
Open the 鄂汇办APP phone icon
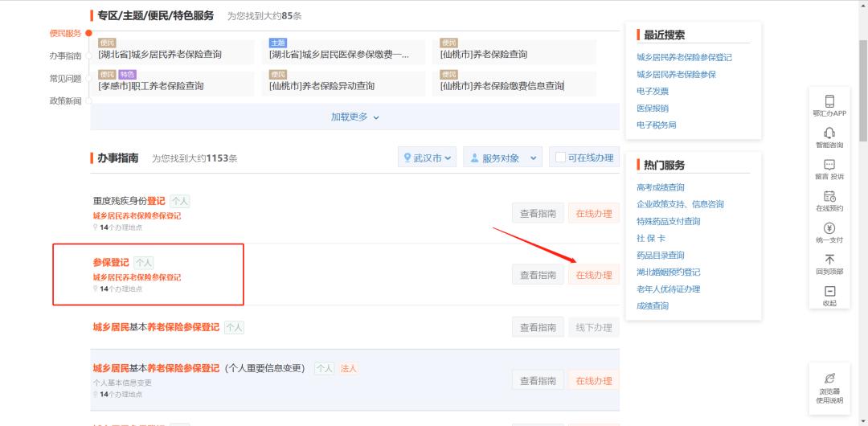829,100
